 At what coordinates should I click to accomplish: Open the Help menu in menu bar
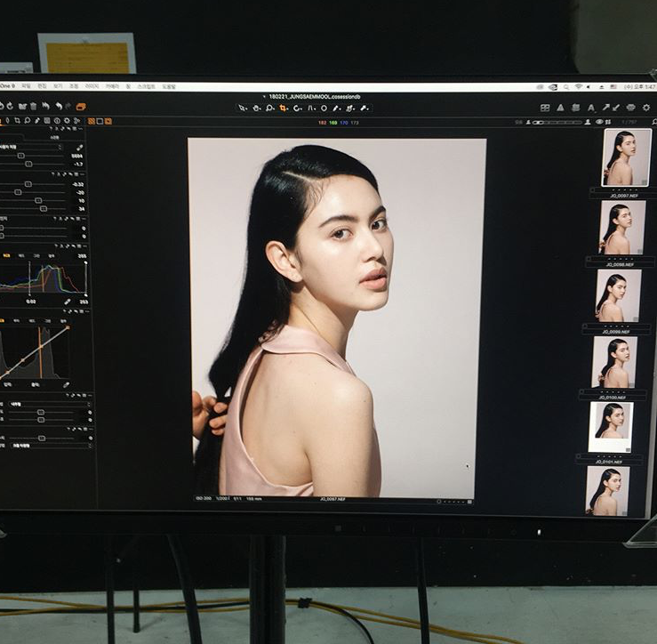coord(169,87)
